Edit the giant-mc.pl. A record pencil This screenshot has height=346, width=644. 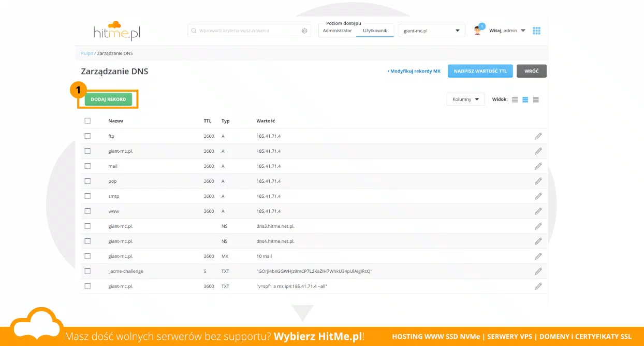coord(538,151)
